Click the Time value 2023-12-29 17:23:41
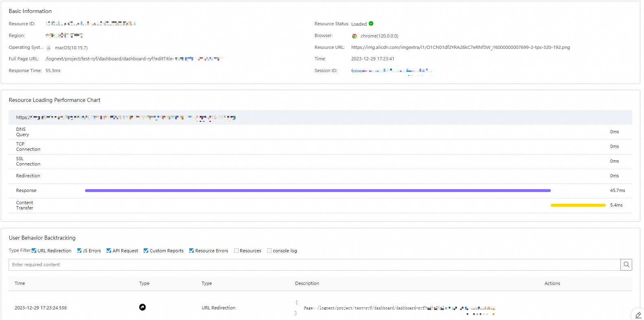This screenshot has width=644, height=320. click(372, 59)
